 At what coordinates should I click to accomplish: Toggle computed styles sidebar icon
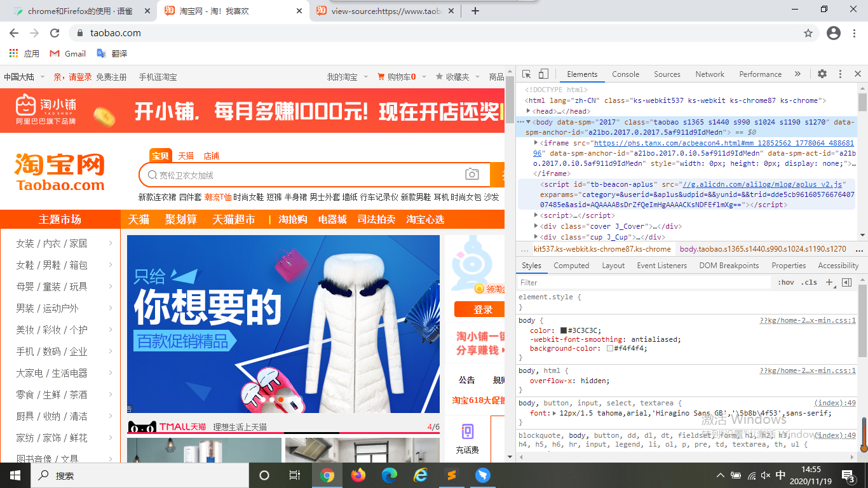click(x=846, y=282)
